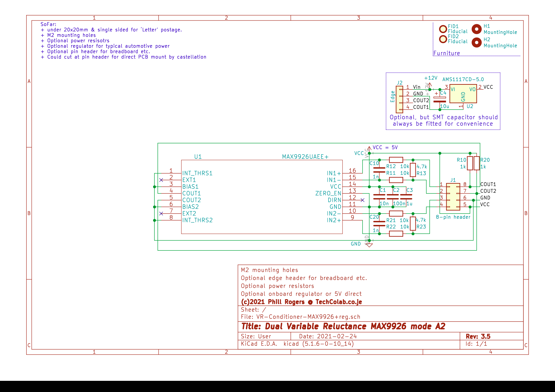Click the Furniture section label
The image size is (555, 392).
(446, 53)
